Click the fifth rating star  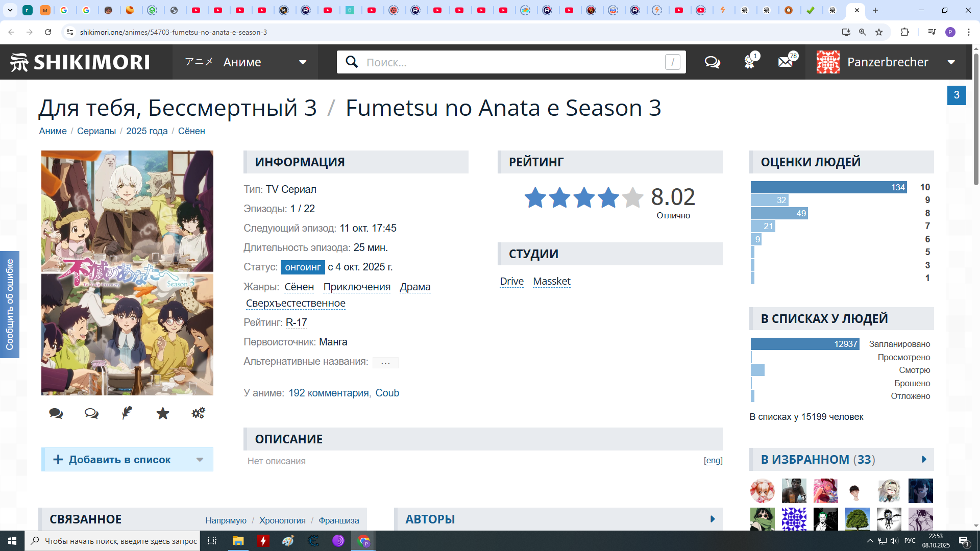tap(632, 197)
